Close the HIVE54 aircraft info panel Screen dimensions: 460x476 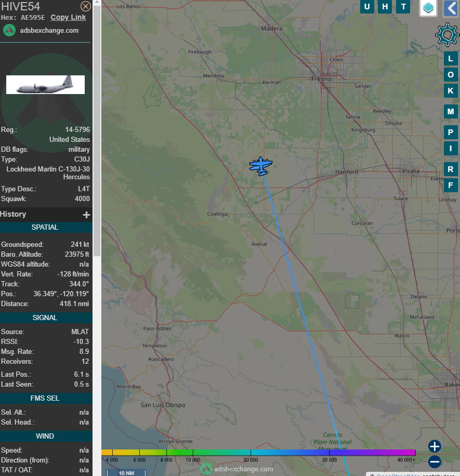point(86,6)
